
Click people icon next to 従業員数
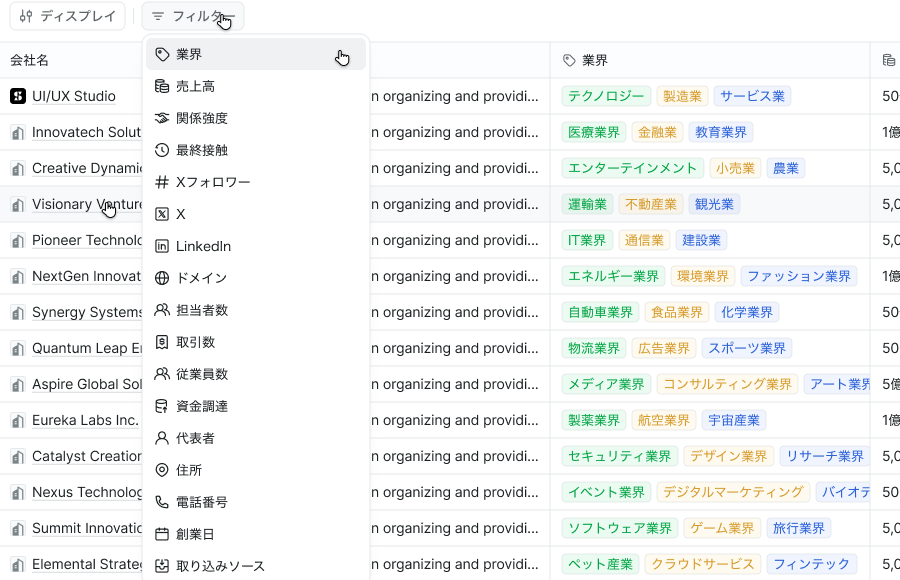[162, 374]
